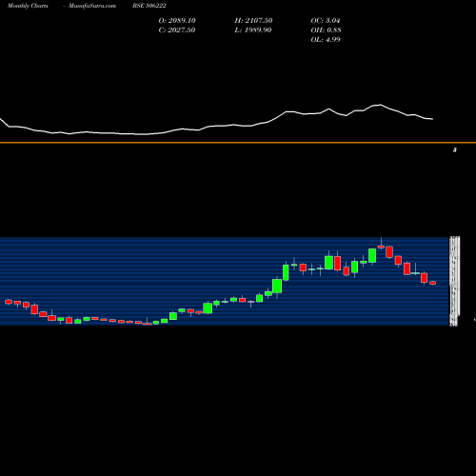Click the price axis scale beside the candles
Screen dimensions: 476x476
pos(454,281)
